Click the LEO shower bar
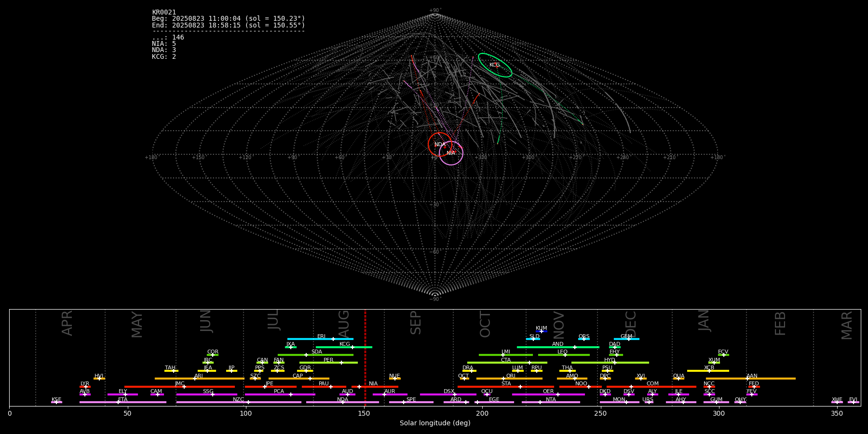 tap(564, 355)
